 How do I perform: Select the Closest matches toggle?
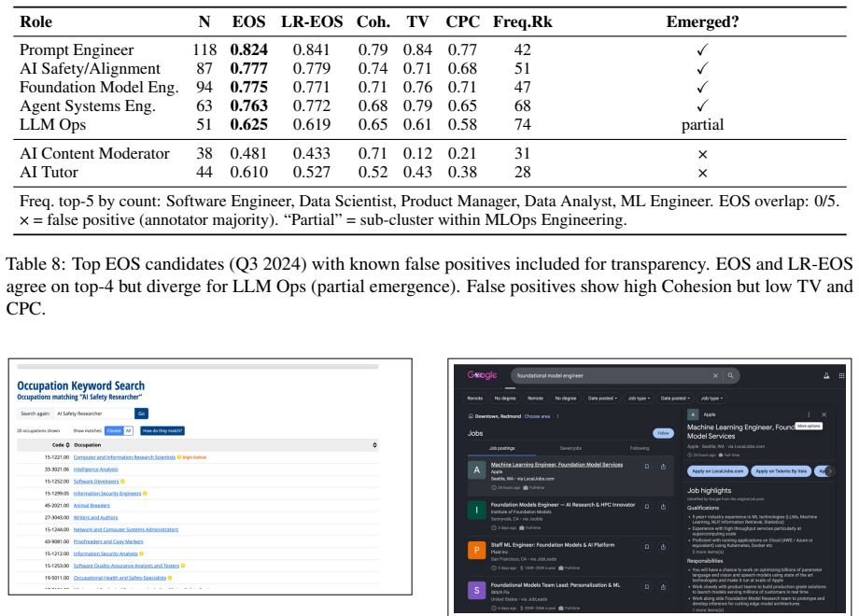(114, 431)
